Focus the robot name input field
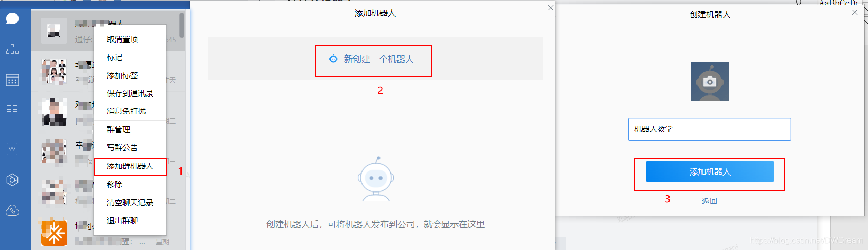The height and width of the screenshot is (250, 868). (x=710, y=129)
